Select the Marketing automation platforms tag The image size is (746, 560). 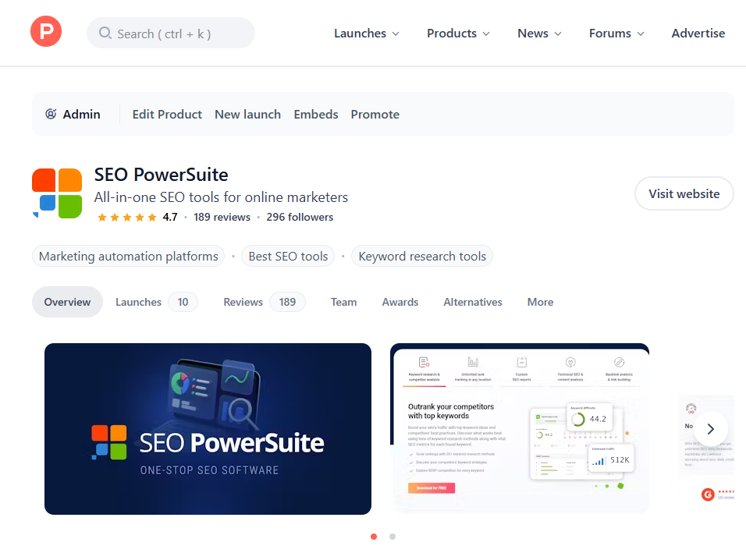[x=129, y=257]
